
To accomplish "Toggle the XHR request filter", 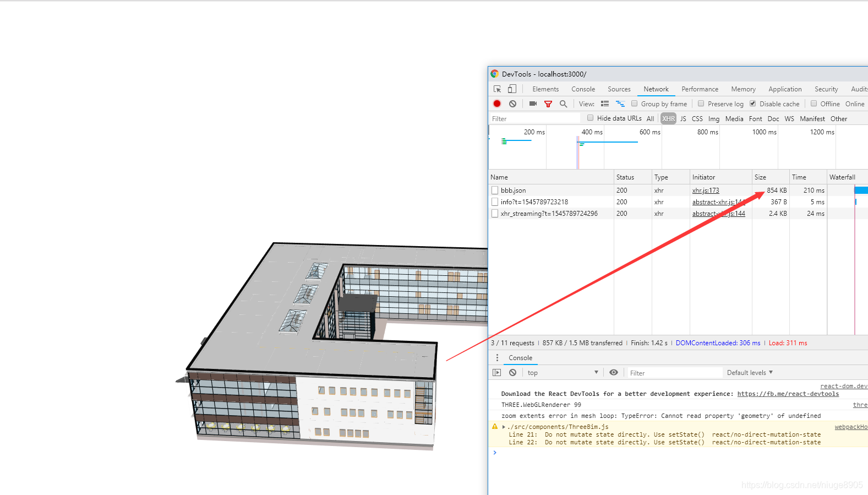I will tap(668, 118).
